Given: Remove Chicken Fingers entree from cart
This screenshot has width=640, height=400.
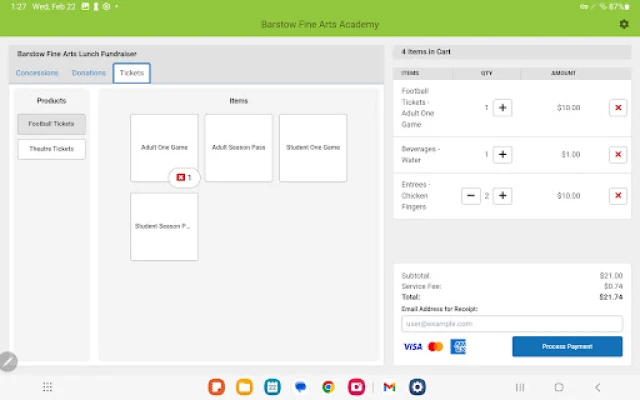Looking at the screenshot, I should click(x=618, y=196).
